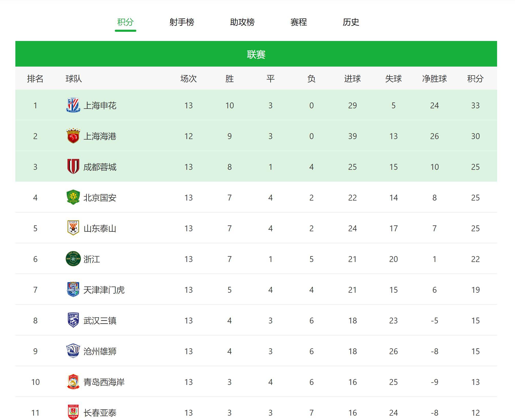Click the green 联赛 header bar
This screenshot has width=515, height=420.
[256, 54]
